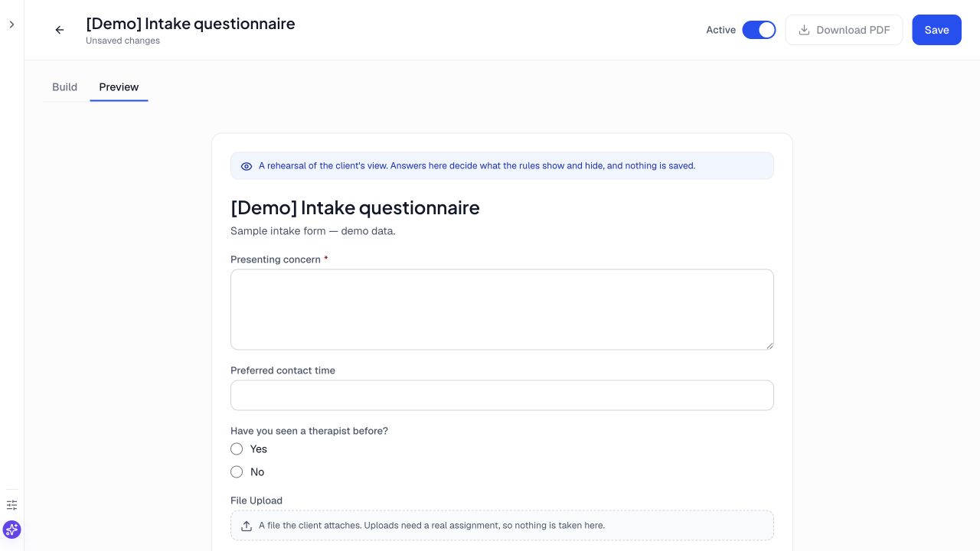Select the No radio option
Viewport: 980px width, 551px height.
pos(237,472)
